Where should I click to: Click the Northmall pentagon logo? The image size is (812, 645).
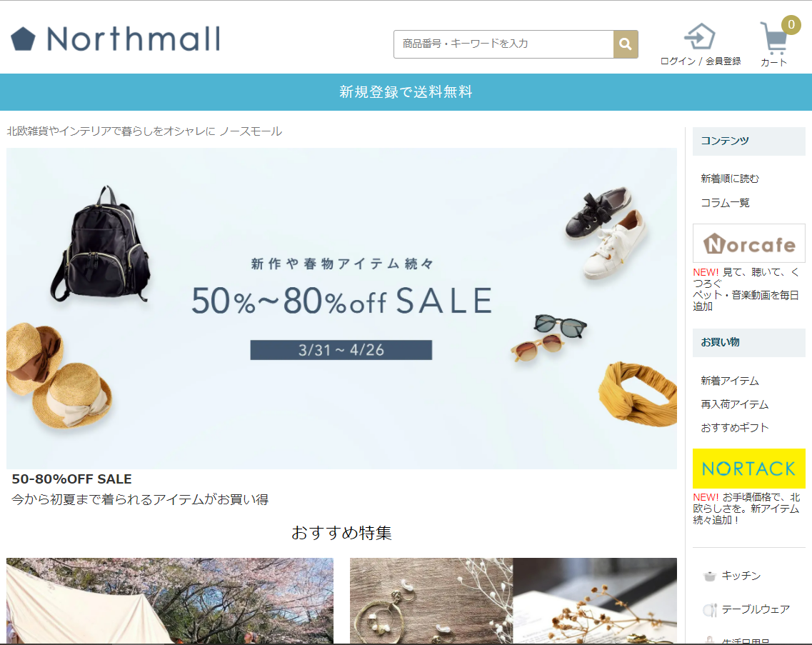(23, 39)
